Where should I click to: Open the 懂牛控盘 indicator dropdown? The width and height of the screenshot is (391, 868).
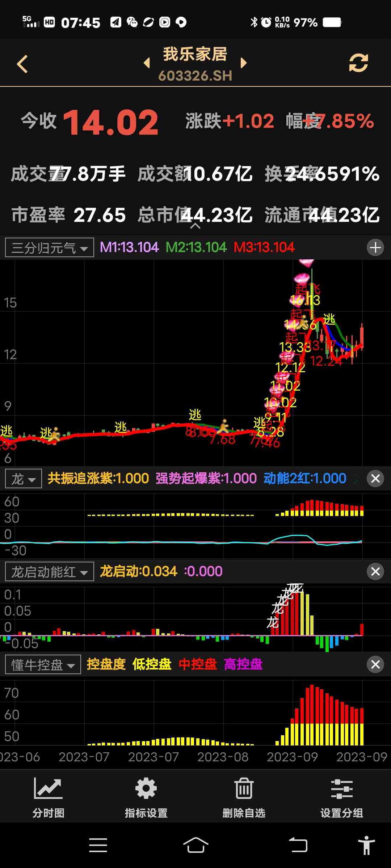43,664
